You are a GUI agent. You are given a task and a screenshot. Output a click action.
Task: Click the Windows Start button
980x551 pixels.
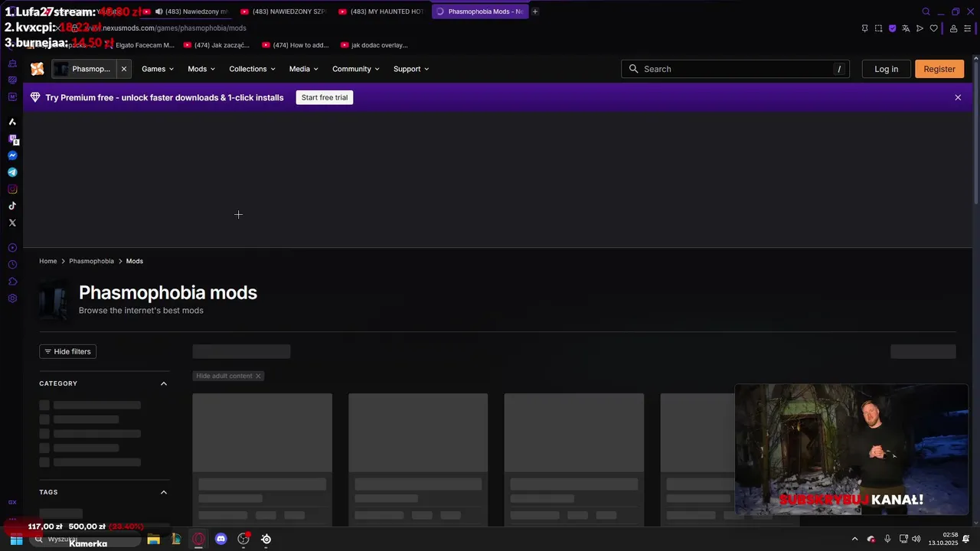[16, 540]
